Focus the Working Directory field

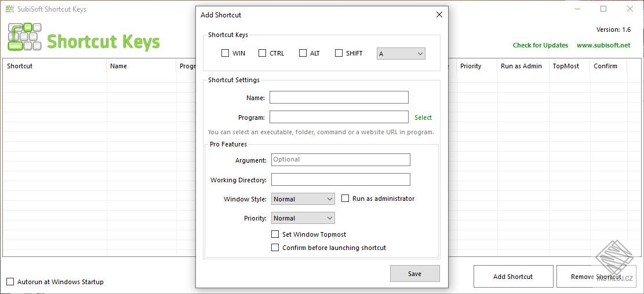click(340, 179)
